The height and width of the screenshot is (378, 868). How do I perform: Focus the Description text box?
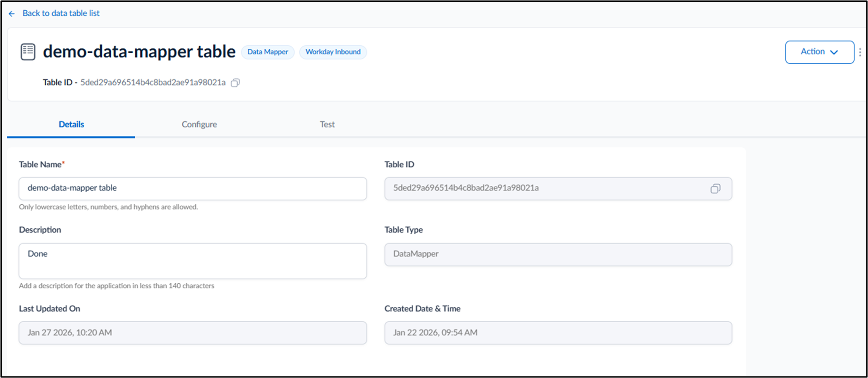point(193,261)
